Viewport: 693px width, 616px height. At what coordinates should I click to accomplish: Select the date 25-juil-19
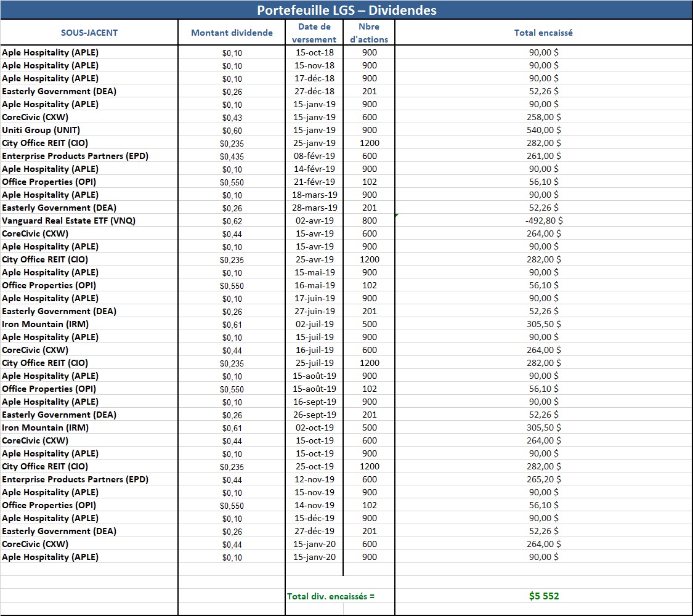click(x=315, y=363)
